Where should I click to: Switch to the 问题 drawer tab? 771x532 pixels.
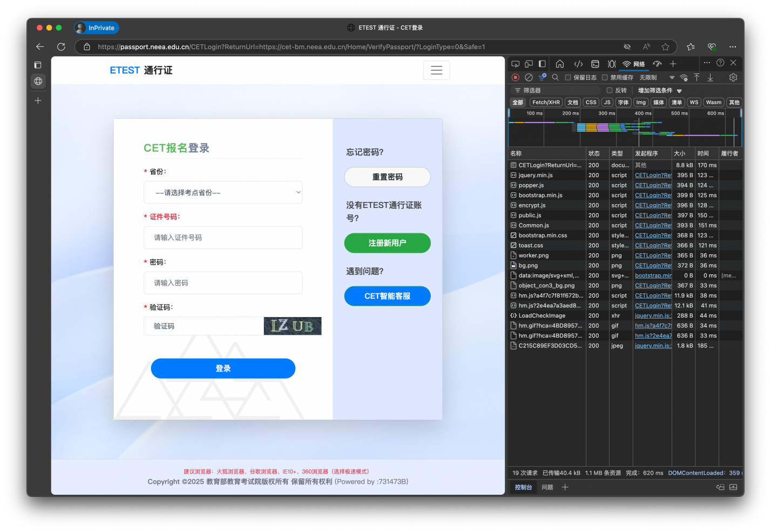click(x=547, y=487)
